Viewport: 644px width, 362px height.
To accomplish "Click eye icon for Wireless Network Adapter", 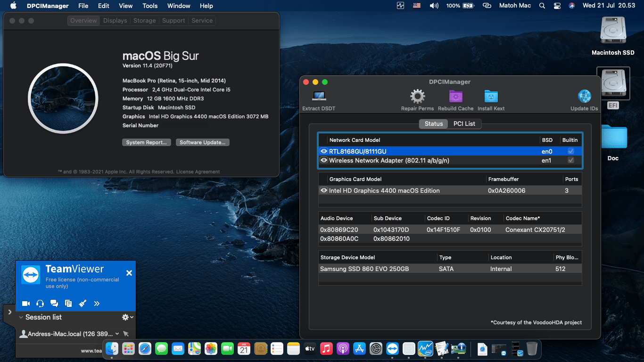I will (x=324, y=160).
